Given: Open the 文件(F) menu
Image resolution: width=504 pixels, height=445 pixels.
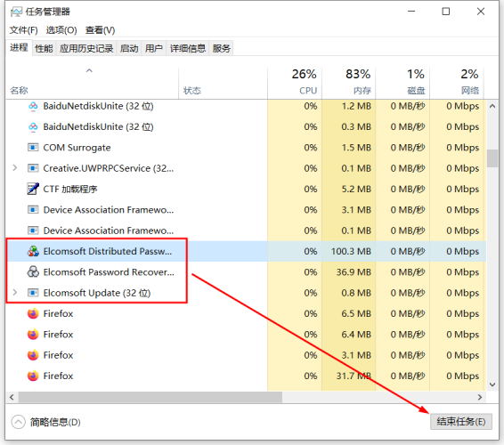Looking at the screenshot, I should click(x=23, y=30).
